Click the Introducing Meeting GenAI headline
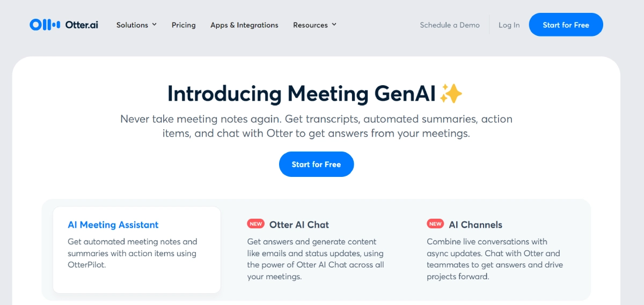This screenshot has height=305, width=644. pos(301,94)
